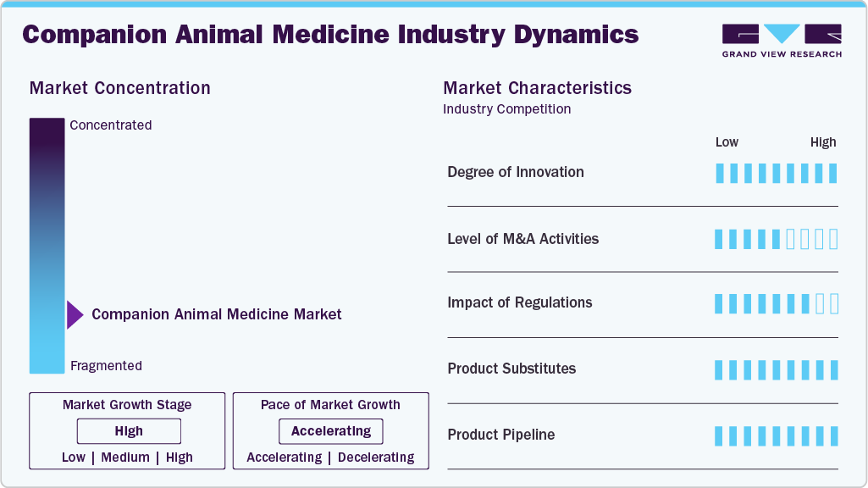Click the Industry Competition subtitle
Screen dimensions: 868x488
point(506,109)
